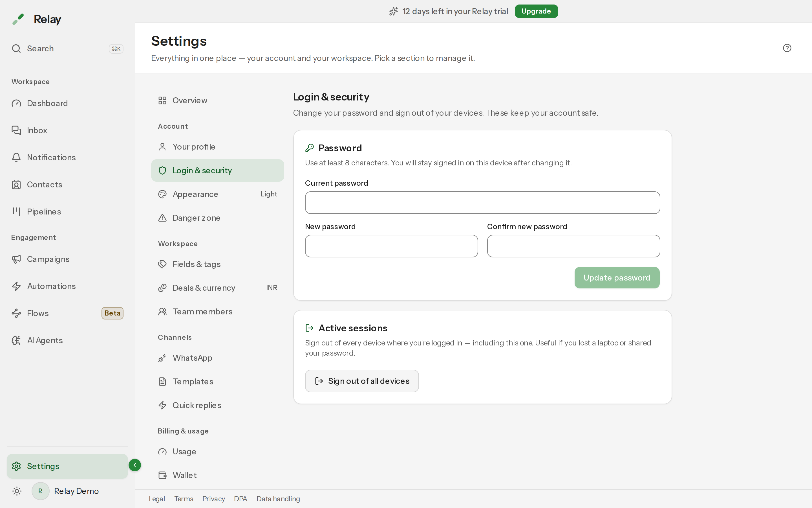Open the Terms footer link
Image resolution: width=812 pixels, height=508 pixels.
[x=184, y=499]
